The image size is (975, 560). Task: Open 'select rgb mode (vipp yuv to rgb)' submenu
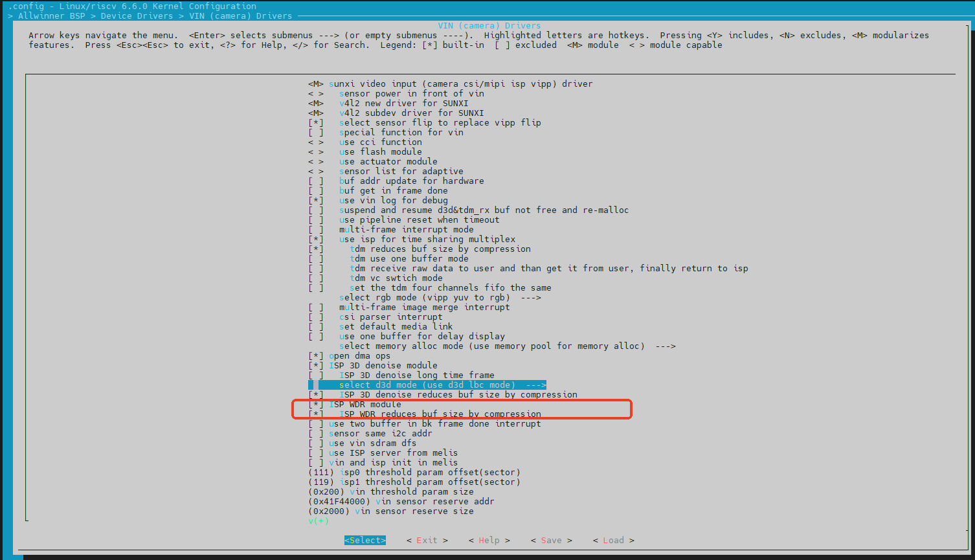440,297
